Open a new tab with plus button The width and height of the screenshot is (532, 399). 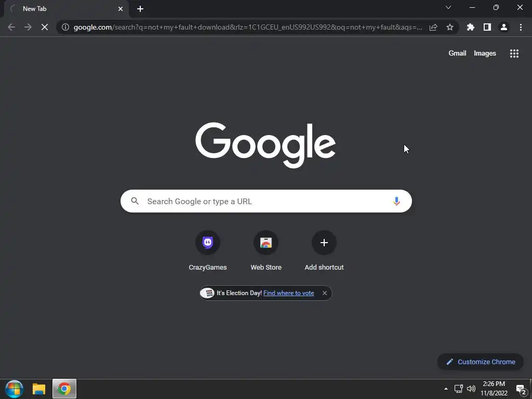click(140, 9)
